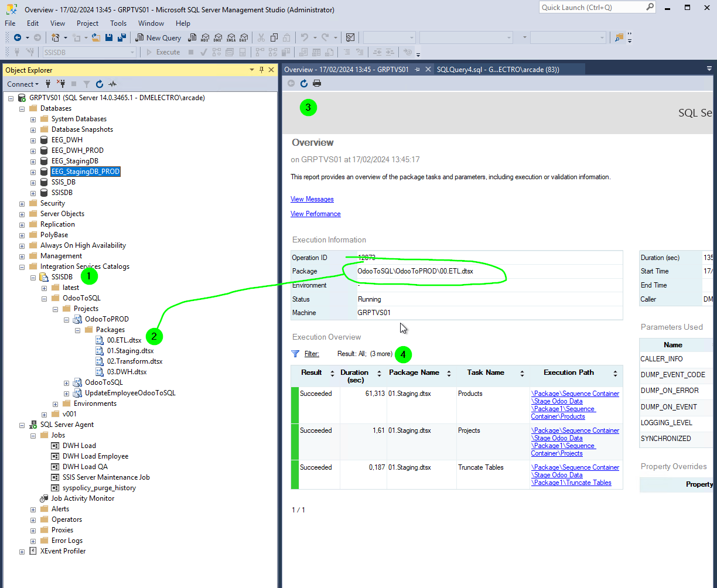Click the DMX query icon
Screen dimensions: 717x588
[218, 37]
